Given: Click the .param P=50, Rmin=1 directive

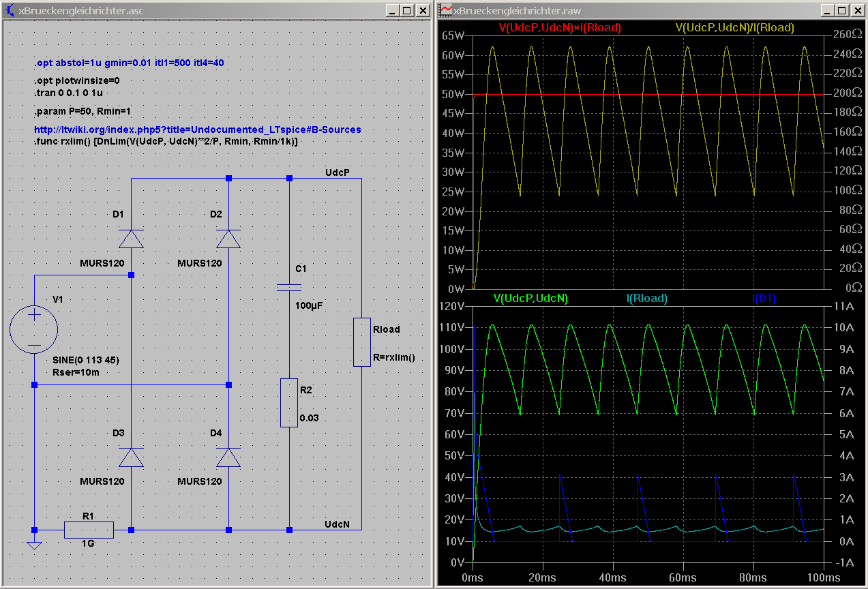Looking at the screenshot, I should click(x=82, y=111).
